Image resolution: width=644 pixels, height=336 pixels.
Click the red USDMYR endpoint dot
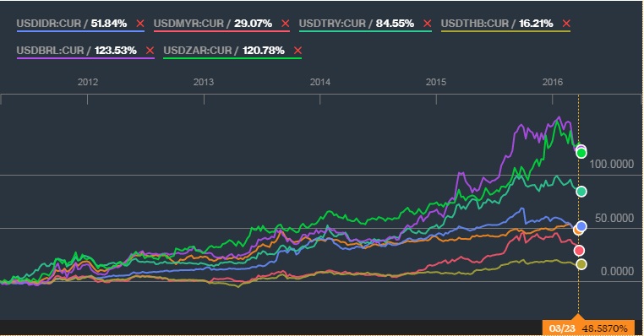tap(579, 250)
